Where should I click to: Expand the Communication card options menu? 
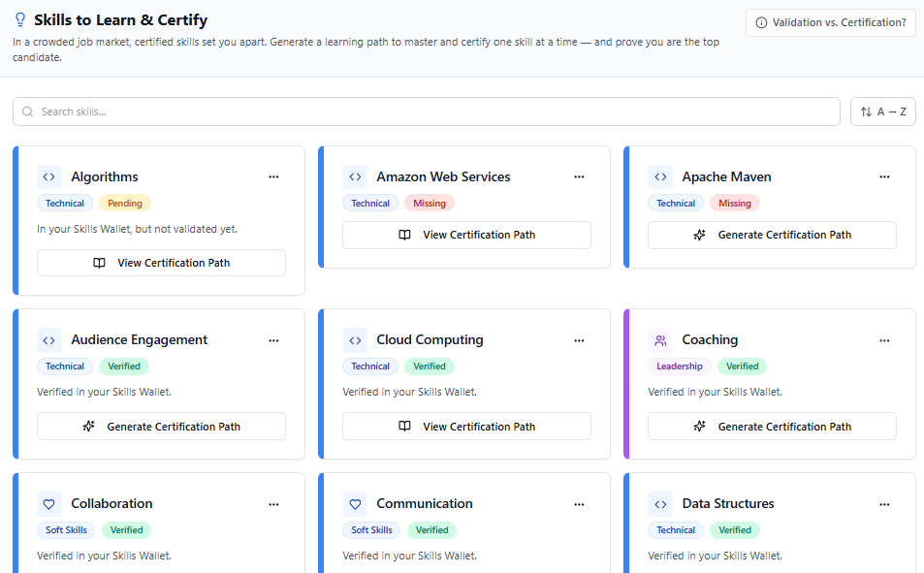point(579,504)
